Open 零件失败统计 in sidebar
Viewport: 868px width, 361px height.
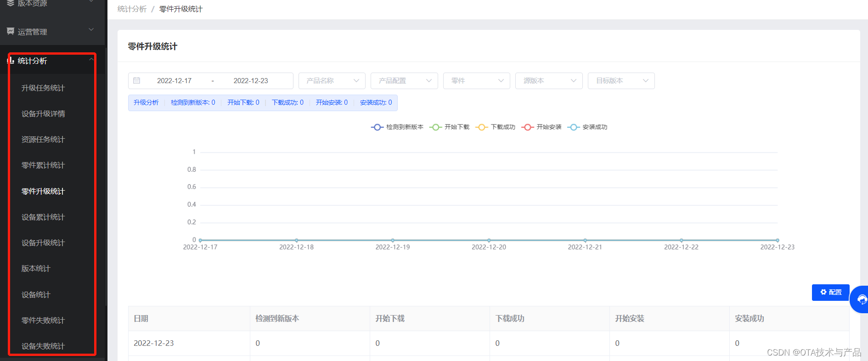tap(43, 321)
